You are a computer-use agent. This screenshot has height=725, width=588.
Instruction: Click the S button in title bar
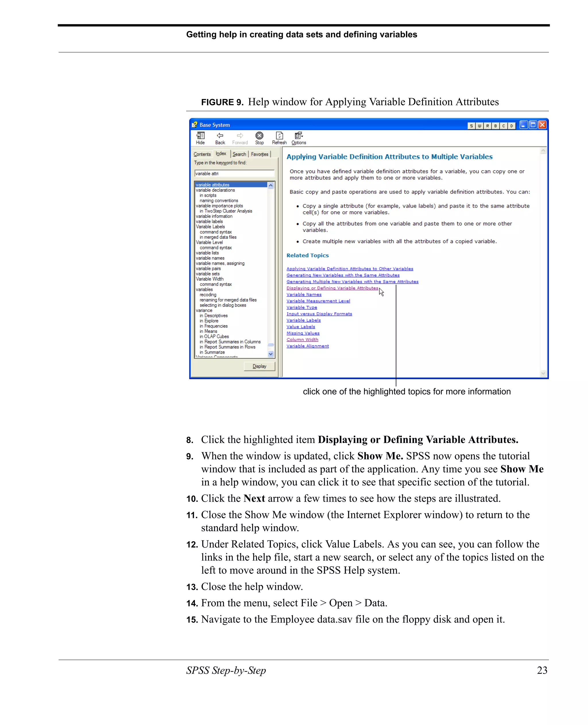[471, 126]
